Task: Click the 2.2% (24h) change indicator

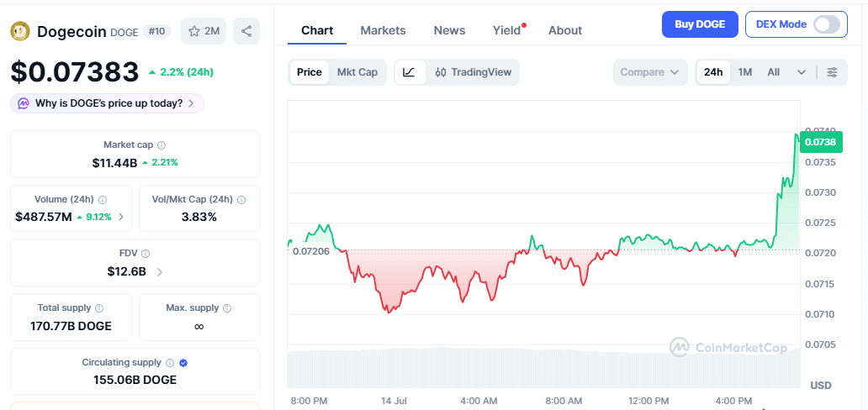Action: [181, 72]
